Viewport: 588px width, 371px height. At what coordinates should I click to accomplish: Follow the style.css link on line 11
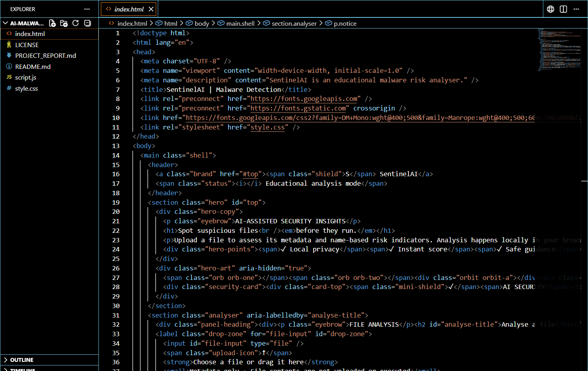point(267,127)
